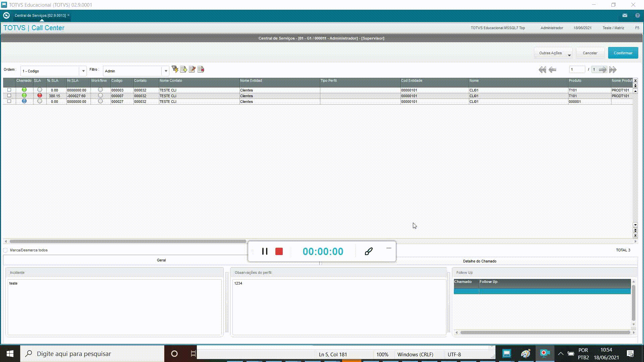
Task: Click the blue Chamado status in row 000027
Action: (24, 101)
